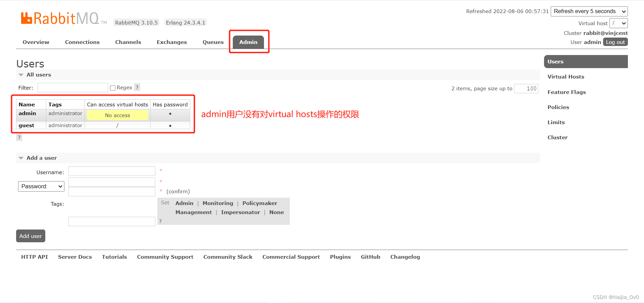Open the Community Slack link
Screen dimensions: 644x303
tap(228, 257)
